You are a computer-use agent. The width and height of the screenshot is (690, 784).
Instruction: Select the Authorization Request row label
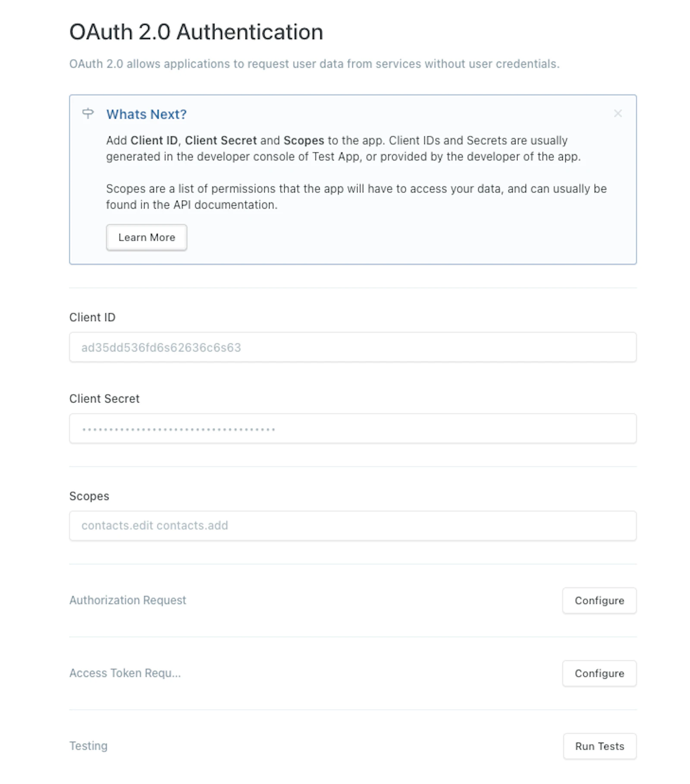[128, 600]
